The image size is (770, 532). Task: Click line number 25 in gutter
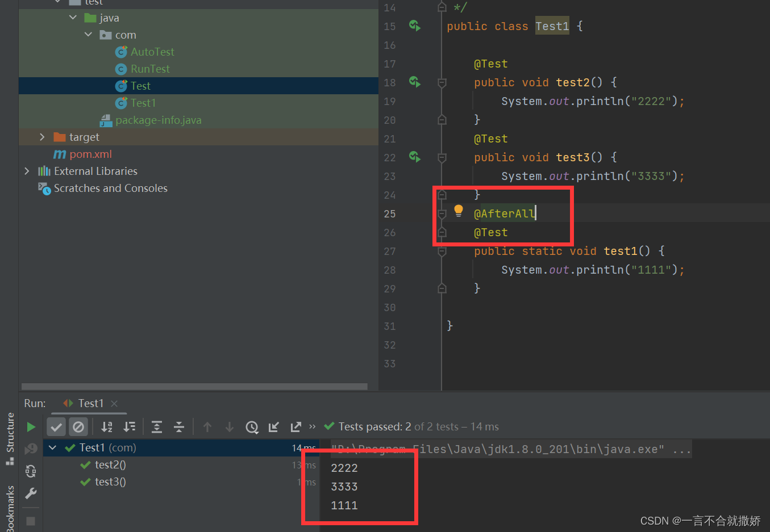(x=390, y=213)
